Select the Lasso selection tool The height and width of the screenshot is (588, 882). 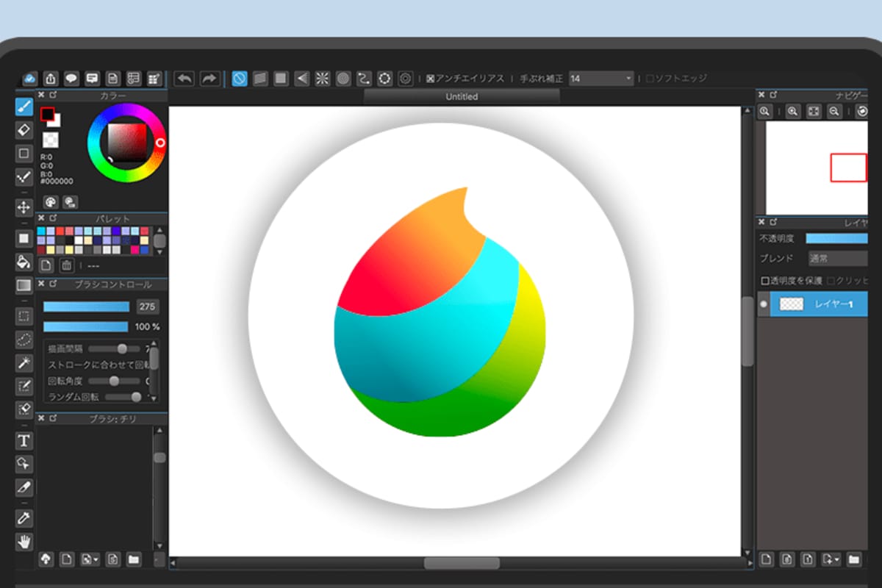click(x=24, y=339)
